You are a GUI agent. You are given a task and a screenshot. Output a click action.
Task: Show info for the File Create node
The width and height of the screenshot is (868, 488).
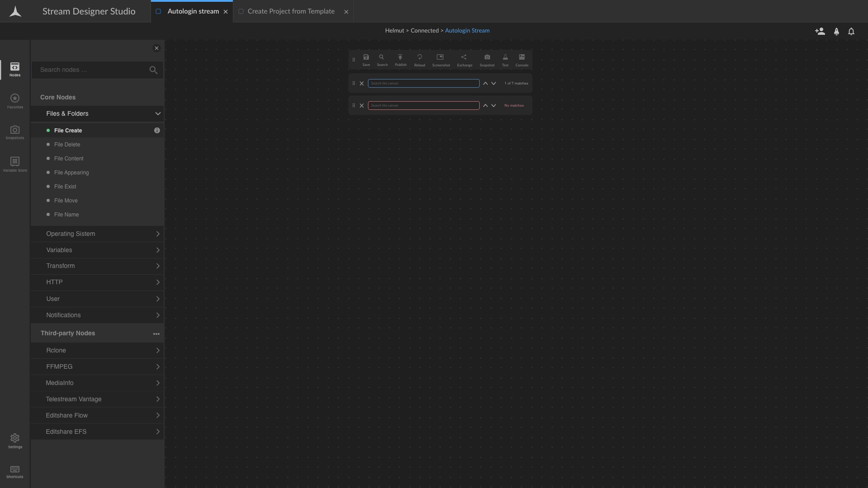157,131
